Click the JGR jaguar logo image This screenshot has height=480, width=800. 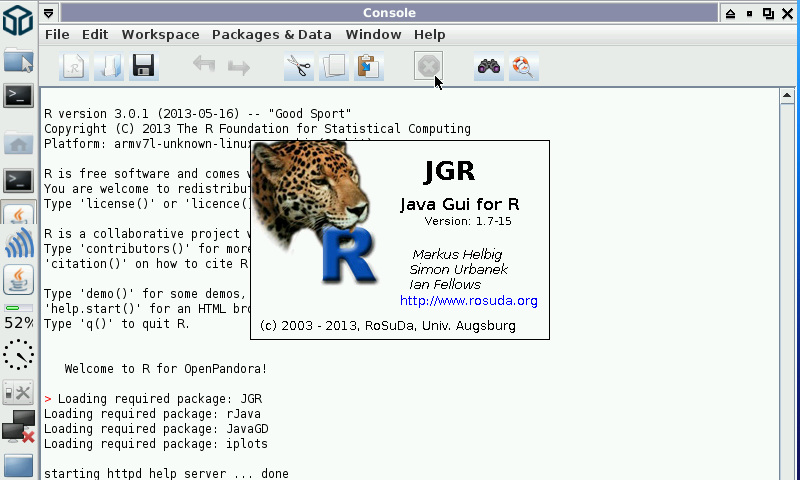(x=316, y=212)
